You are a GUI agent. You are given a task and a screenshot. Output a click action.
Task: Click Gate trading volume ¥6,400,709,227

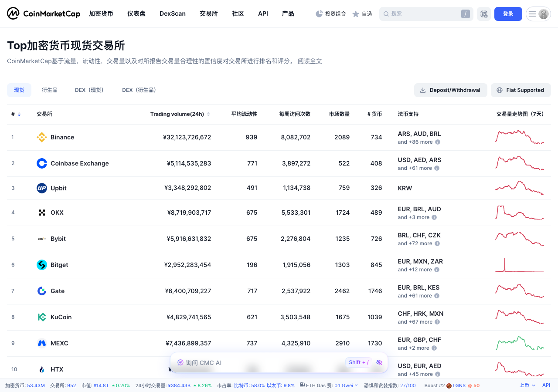click(188, 291)
